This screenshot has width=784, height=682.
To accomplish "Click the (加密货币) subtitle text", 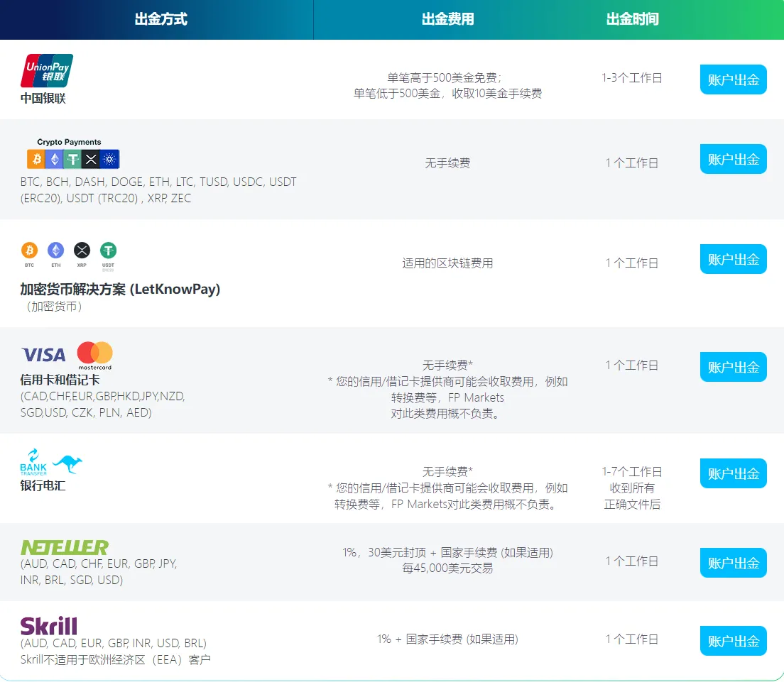I will (x=54, y=307).
